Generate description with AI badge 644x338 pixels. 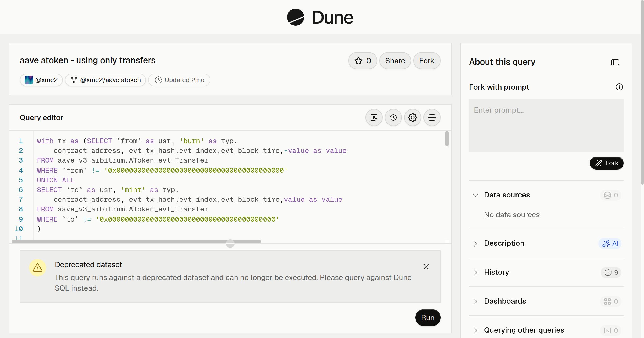click(610, 244)
